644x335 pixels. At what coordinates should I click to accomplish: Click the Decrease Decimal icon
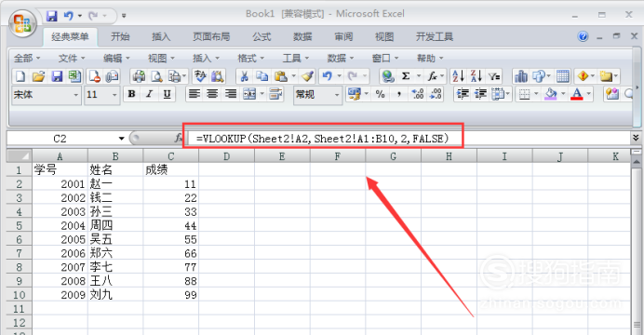point(436,94)
